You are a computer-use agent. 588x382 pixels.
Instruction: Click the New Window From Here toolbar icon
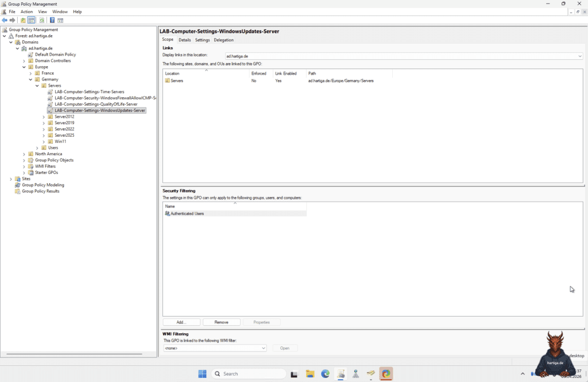click(x=60, y=20)
